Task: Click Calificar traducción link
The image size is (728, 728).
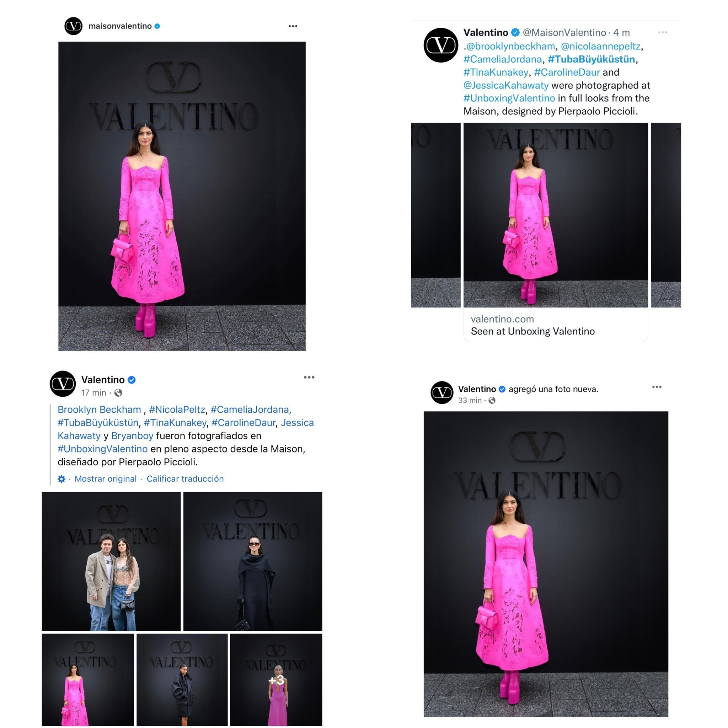Action: click(185, 479)
